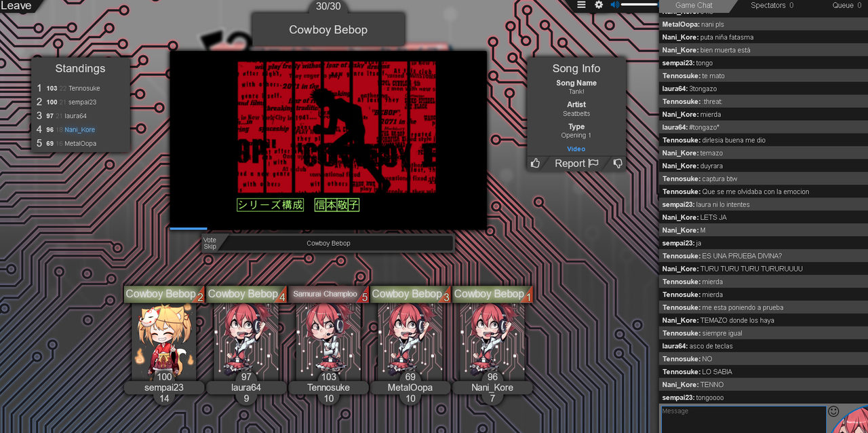This screenshot has height=433, width=868.
Task: Click the song video player
Action: [328, 139]
